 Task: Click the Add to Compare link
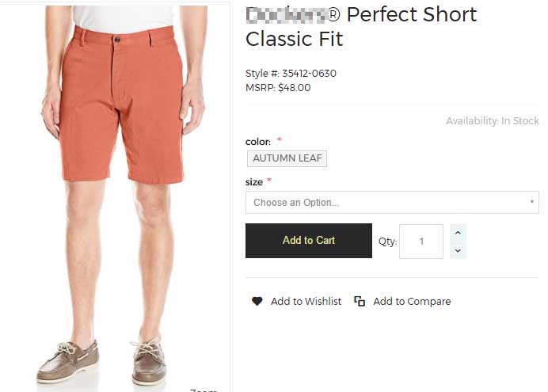coord(412,301)
